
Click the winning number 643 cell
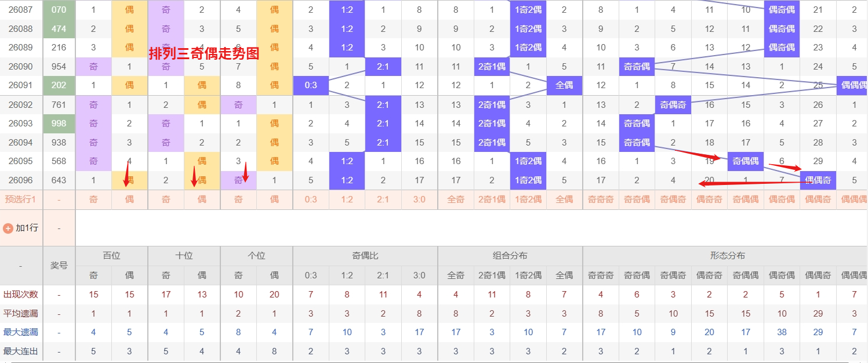pyautogui.click(x=59, y=180)
